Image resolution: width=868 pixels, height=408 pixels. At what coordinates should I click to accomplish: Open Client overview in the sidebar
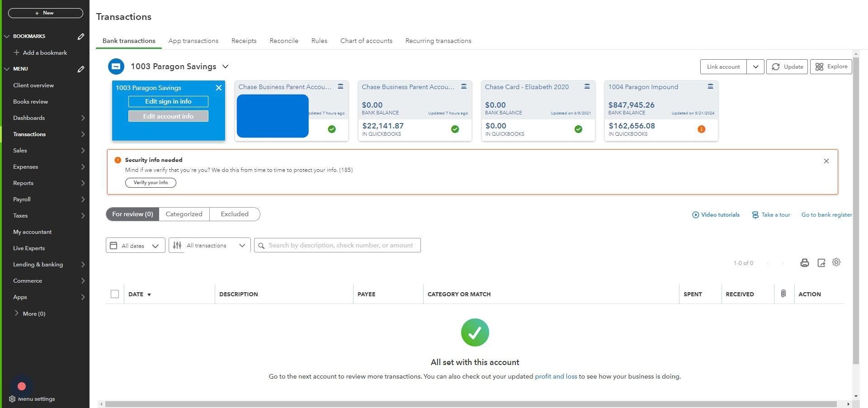point(33,85)
